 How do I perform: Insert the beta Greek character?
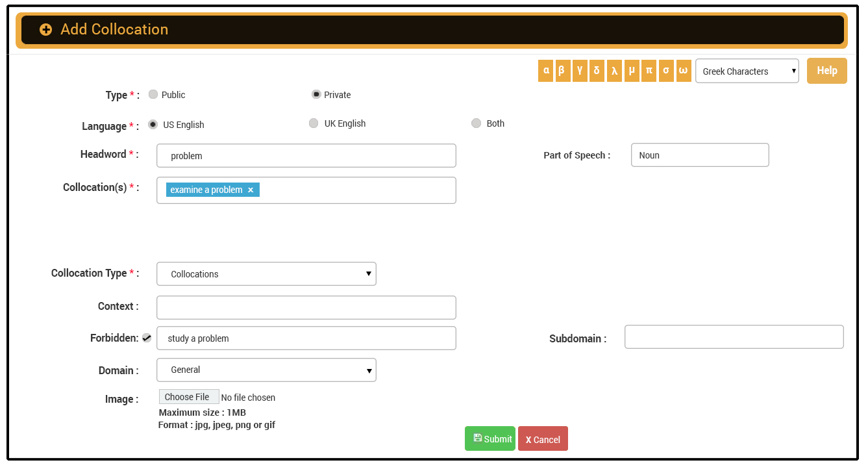point(562,71)
